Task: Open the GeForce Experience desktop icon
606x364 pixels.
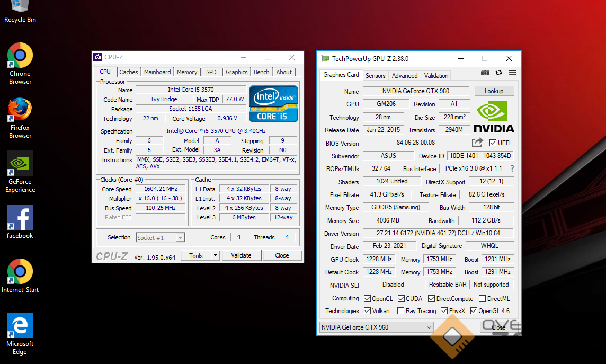Action: pyautogui.click(x=20, y=164)
